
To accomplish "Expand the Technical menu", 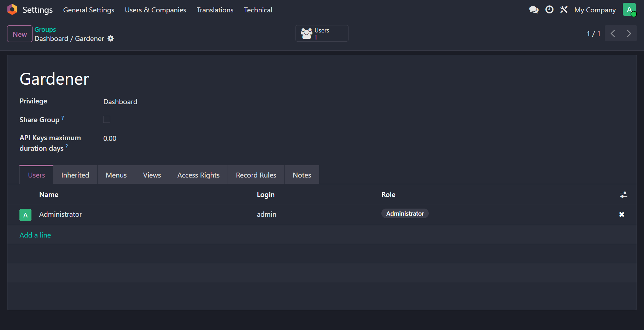I will click(x=258, y=10).
